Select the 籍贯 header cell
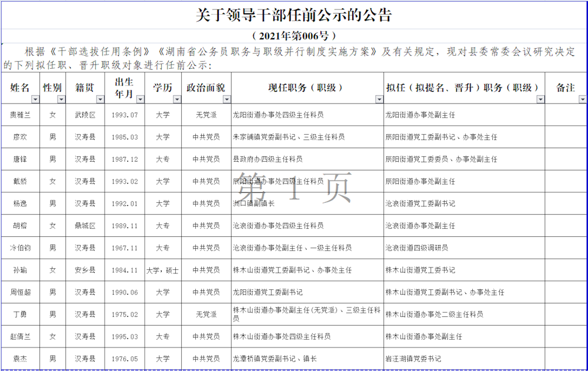Screen dimensions: 588x371 click(x=85, y=88)
